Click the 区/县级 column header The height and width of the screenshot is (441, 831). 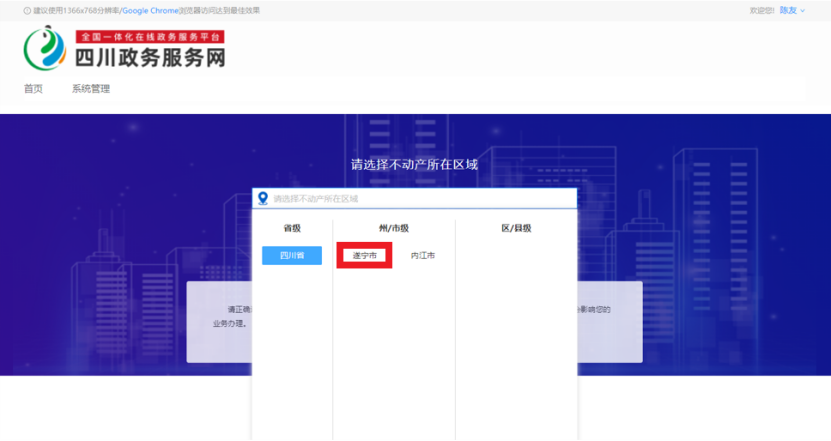[516, 228]
